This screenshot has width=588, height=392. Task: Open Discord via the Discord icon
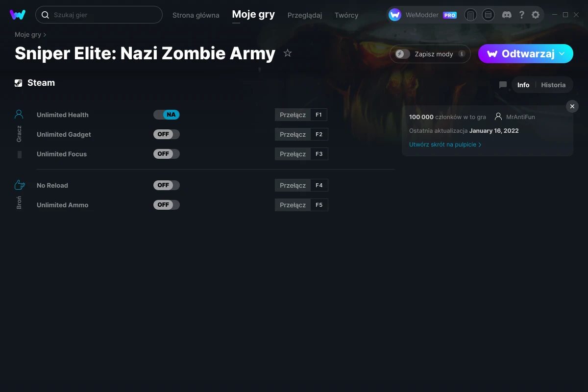[506, 15]
